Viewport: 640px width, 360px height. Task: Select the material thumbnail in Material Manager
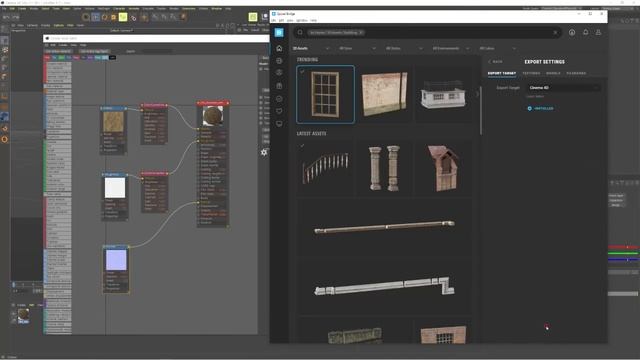23,314
